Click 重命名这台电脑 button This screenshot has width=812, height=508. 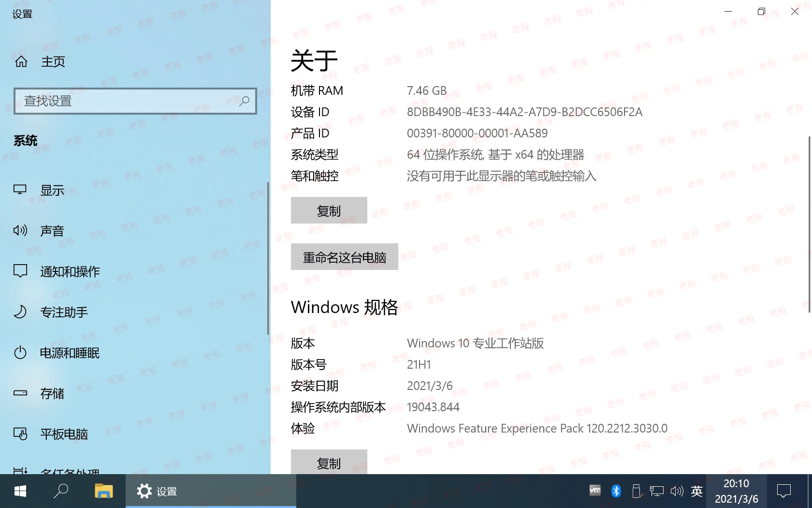point(345,257)
